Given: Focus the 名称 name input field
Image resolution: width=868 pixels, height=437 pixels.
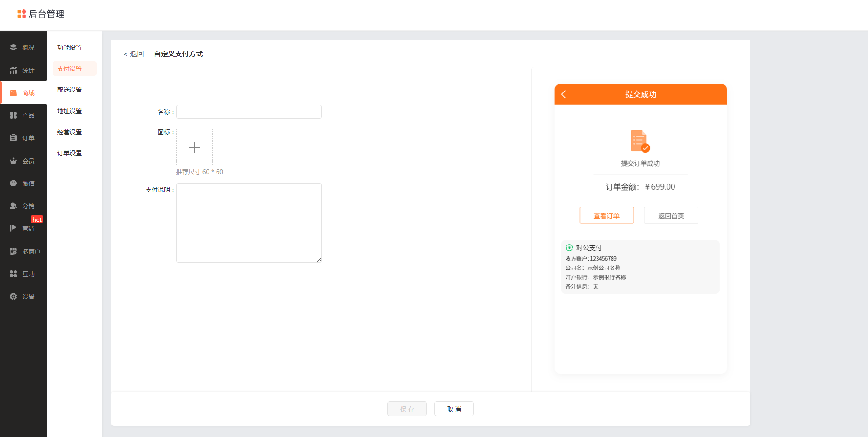Looking at the screenshot, I should click(248, 112).
